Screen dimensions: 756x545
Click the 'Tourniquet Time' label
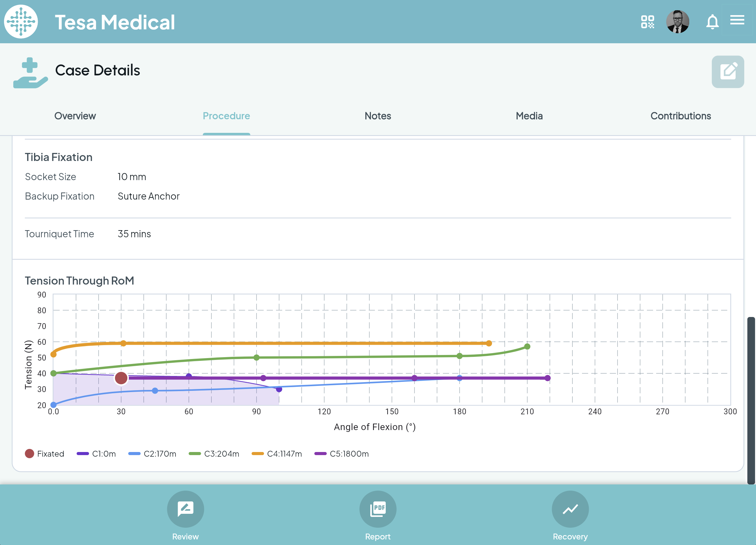pyautogui.click(x=59, y=234)
